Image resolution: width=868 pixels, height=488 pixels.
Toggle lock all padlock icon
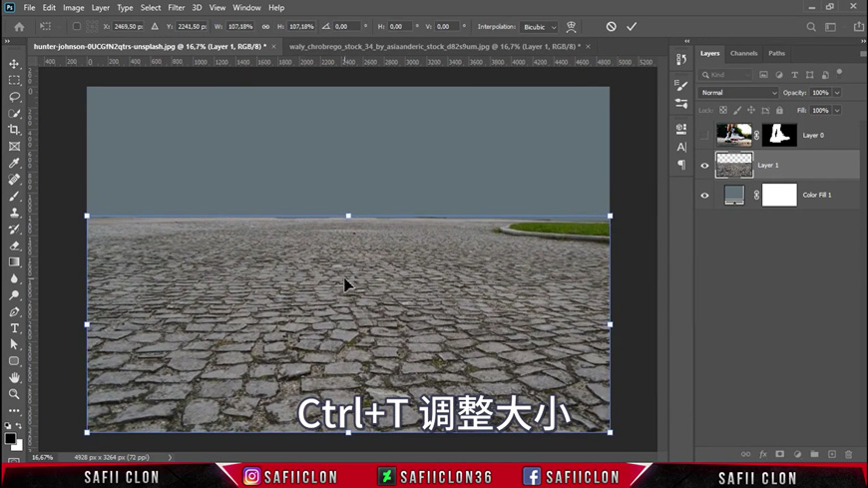[x=779, y=110]
